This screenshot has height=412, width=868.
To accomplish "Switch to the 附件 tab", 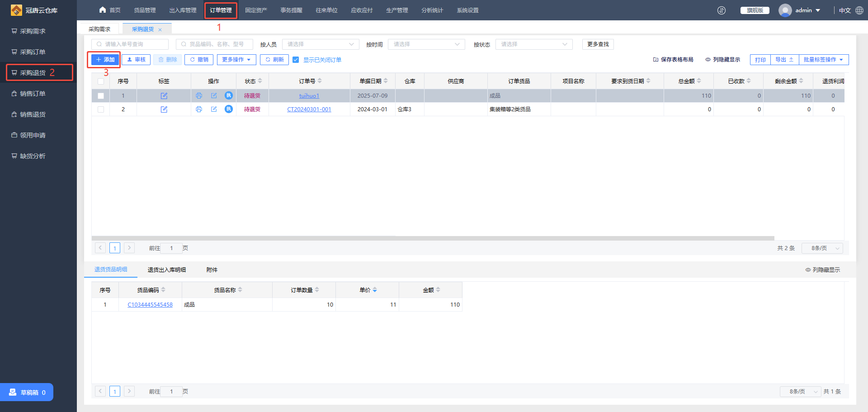I will coord(212,270).
